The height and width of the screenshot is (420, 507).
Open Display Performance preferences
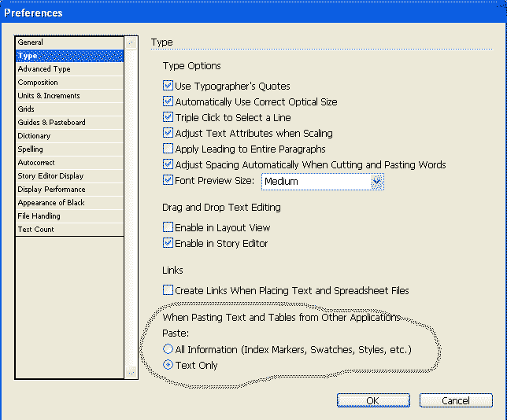point(69,190)
